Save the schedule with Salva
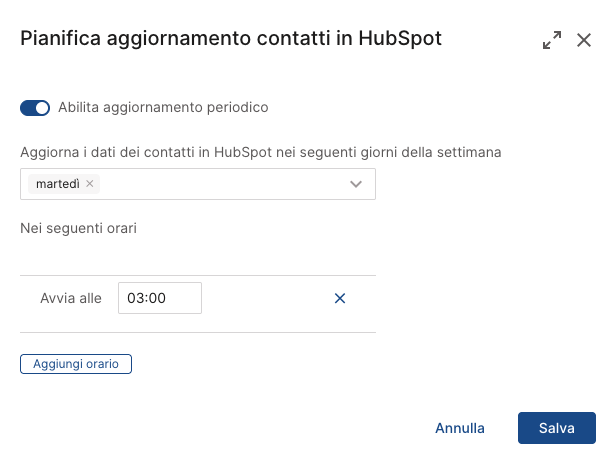This screenshot has width=614, height=462. (x=557, y=428)
